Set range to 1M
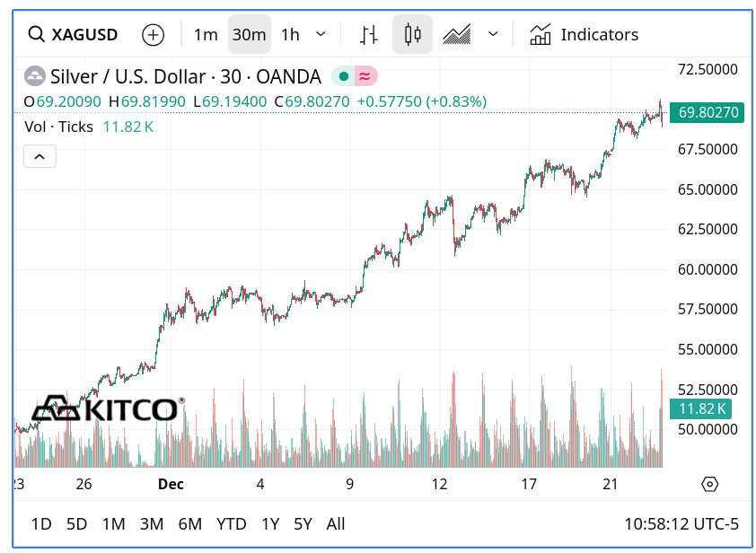The image size is (756, 553). (x=114, y=524)
